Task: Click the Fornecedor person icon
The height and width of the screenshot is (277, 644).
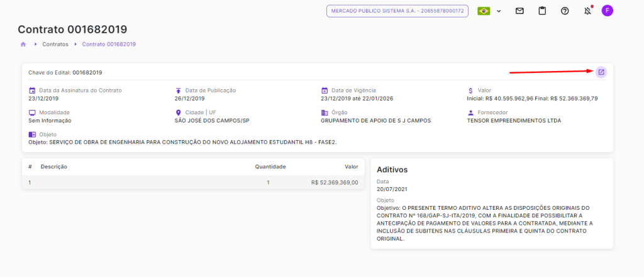Action: (470, 112)
